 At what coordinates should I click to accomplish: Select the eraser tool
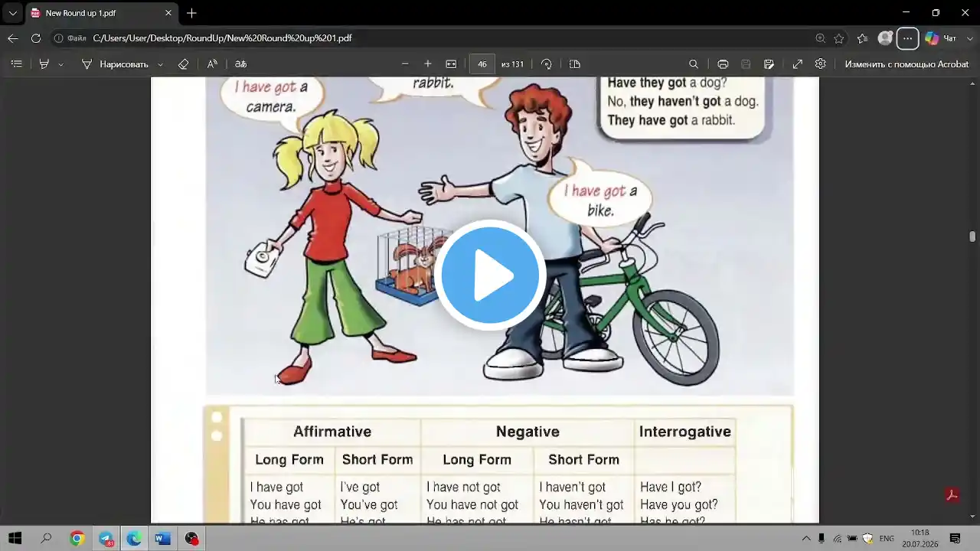tap(183, 64)
